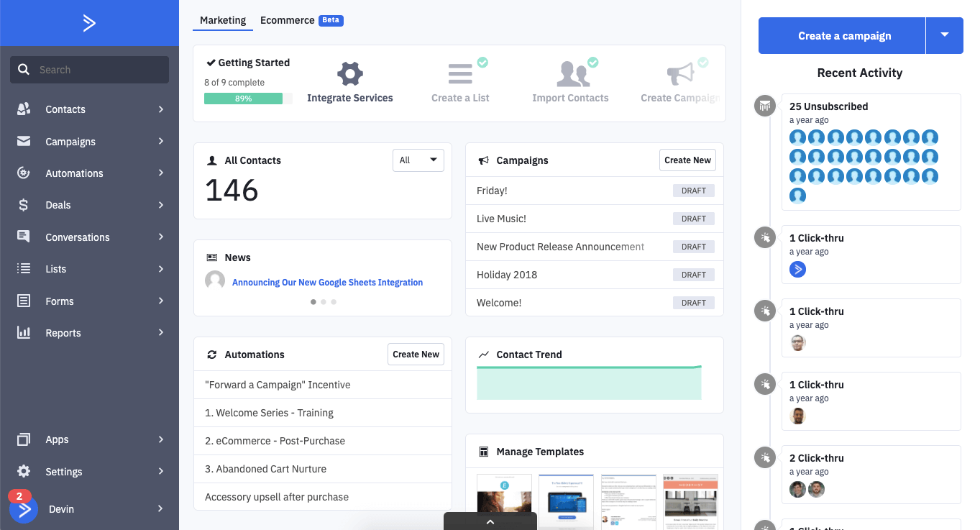Click the Integrate Services gear icon

click(350, 73)
